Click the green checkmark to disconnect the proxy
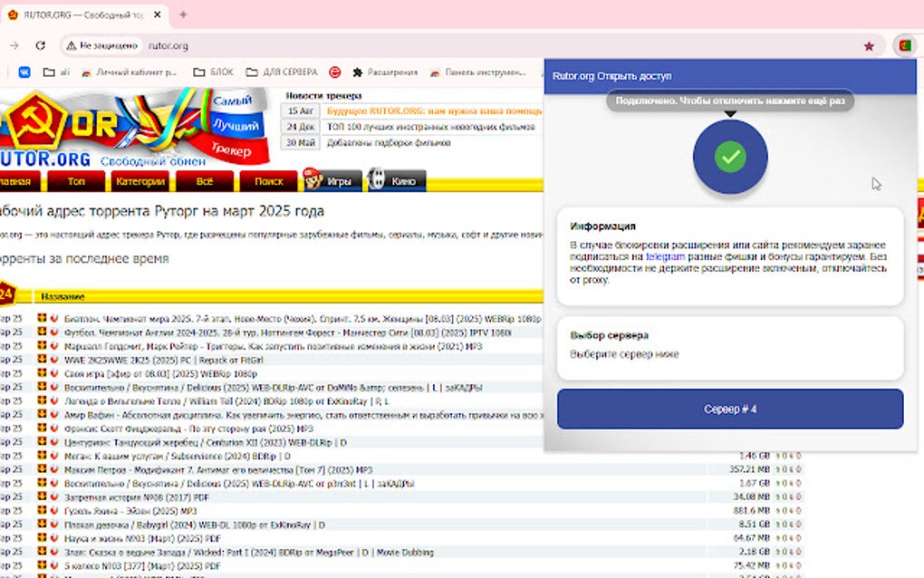924x578 pixels. [728, 157]
